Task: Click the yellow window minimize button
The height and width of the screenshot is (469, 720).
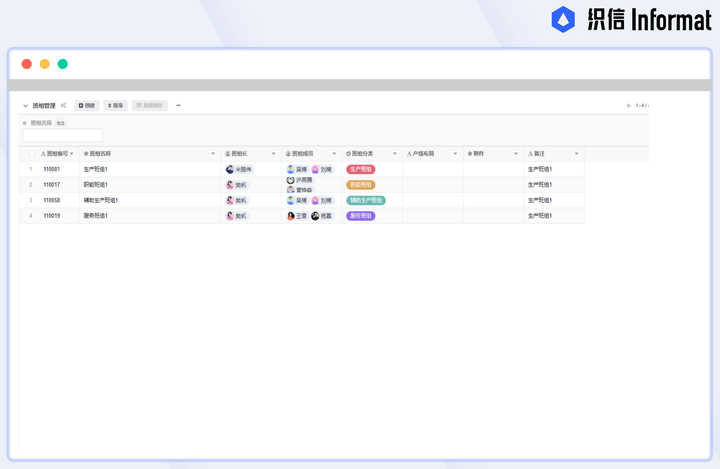Action: 45,64
